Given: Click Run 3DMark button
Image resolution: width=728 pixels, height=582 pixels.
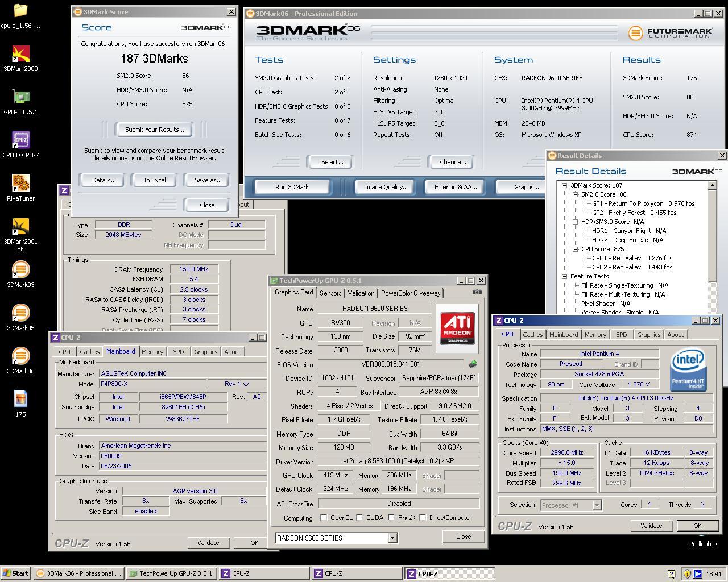Looking at the screenshot, I should tap(292, 187).
